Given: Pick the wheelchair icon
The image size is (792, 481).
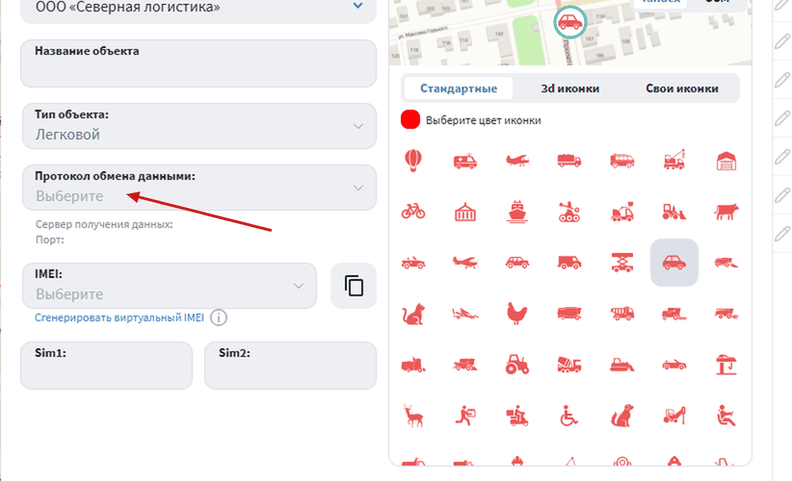Looking at the screenshot, I should pyautogui.click(x=569, y=416).
